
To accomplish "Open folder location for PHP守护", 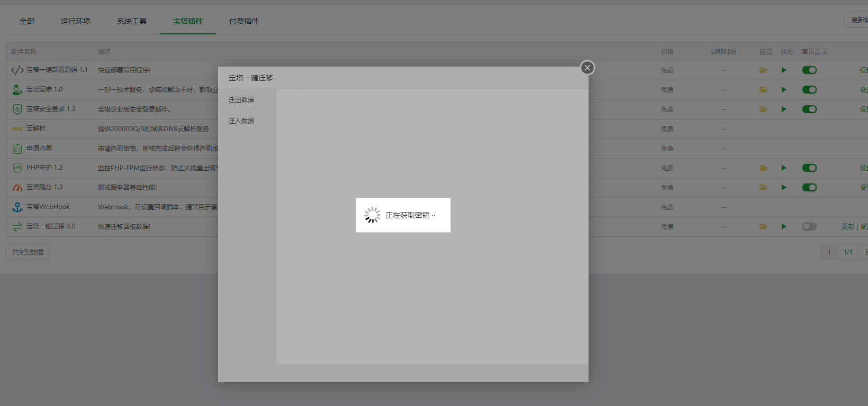I will pyautogui.click(x=763, y=168).
